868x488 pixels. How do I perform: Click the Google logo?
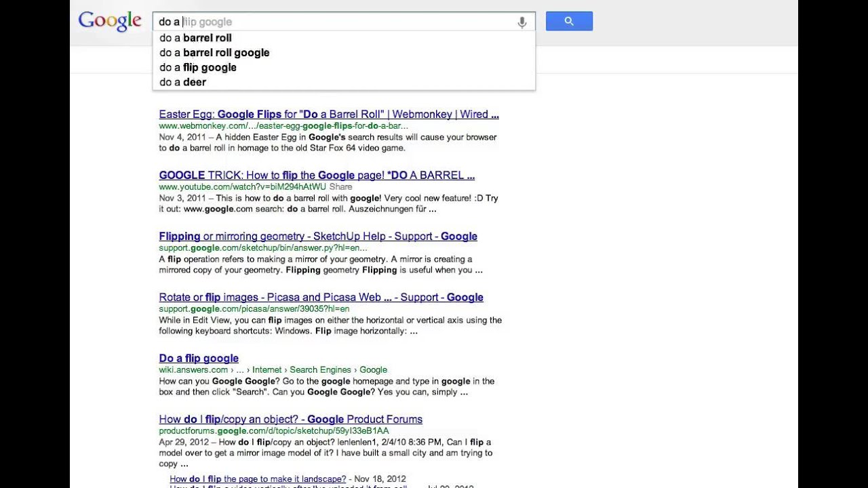click(x=110, y=22)
